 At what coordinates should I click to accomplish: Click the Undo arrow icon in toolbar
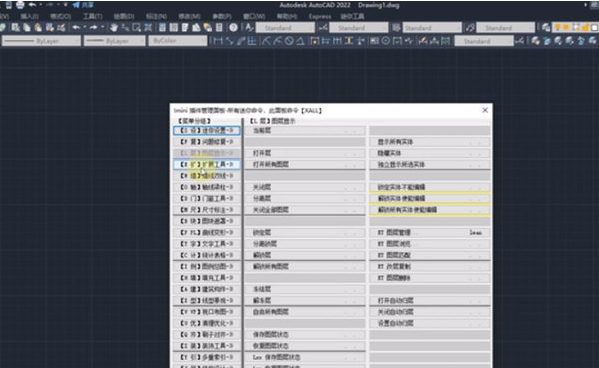(x=76, y=28)
